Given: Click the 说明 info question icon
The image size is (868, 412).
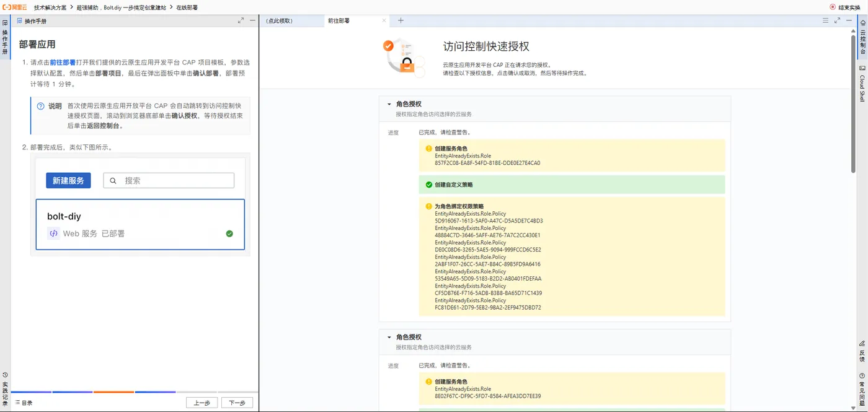Looking at the screenshot, I should pyautogui.click(x=41, y=106).
